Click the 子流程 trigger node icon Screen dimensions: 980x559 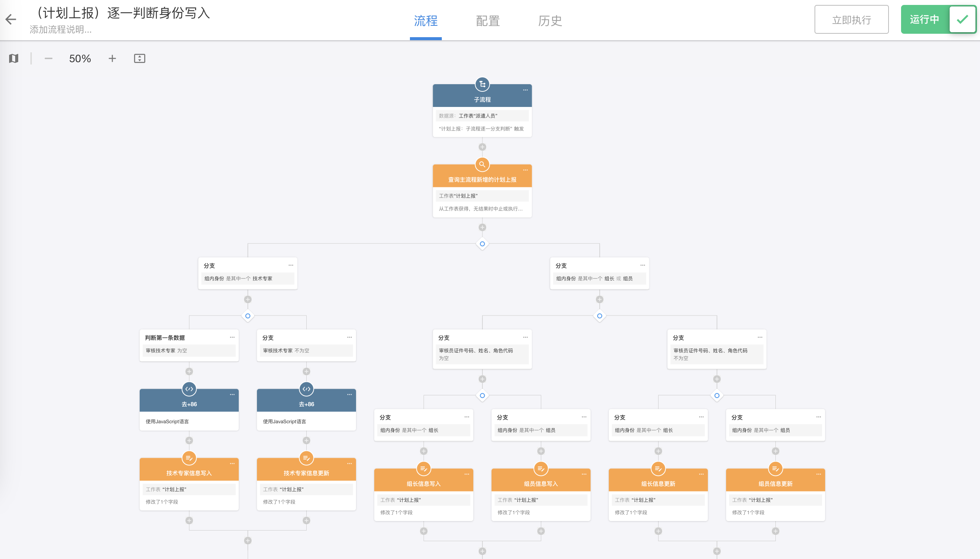[482, 84]
